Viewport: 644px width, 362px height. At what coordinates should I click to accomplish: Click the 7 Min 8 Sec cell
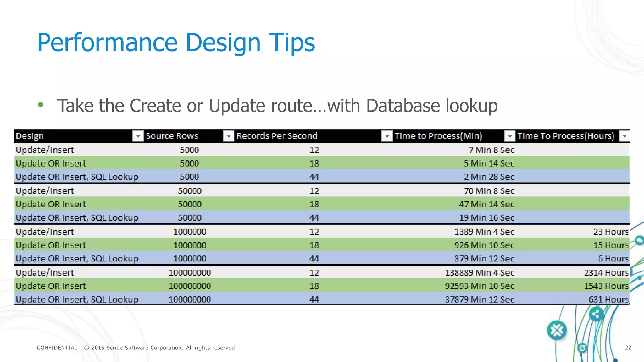[491, 150]
